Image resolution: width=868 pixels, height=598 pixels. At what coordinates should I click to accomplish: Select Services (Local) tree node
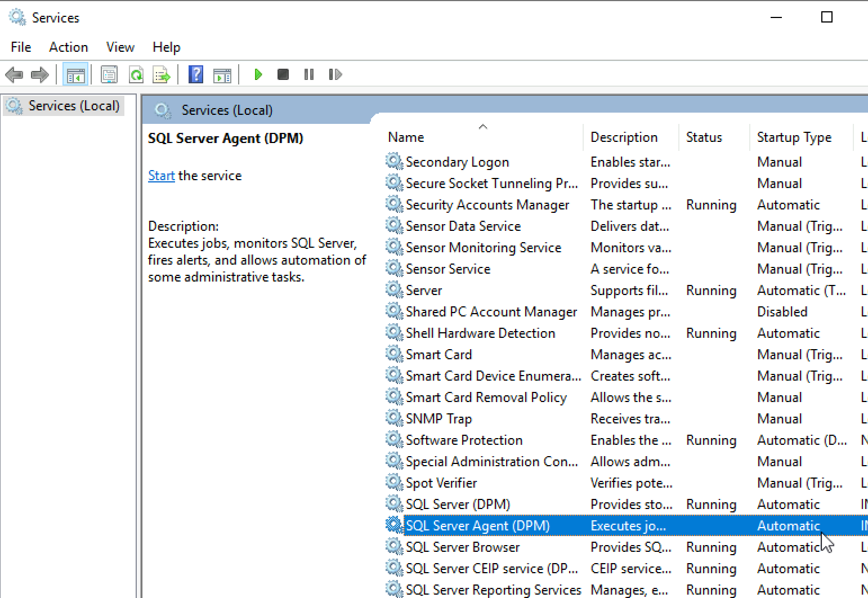tap(64, 106)
